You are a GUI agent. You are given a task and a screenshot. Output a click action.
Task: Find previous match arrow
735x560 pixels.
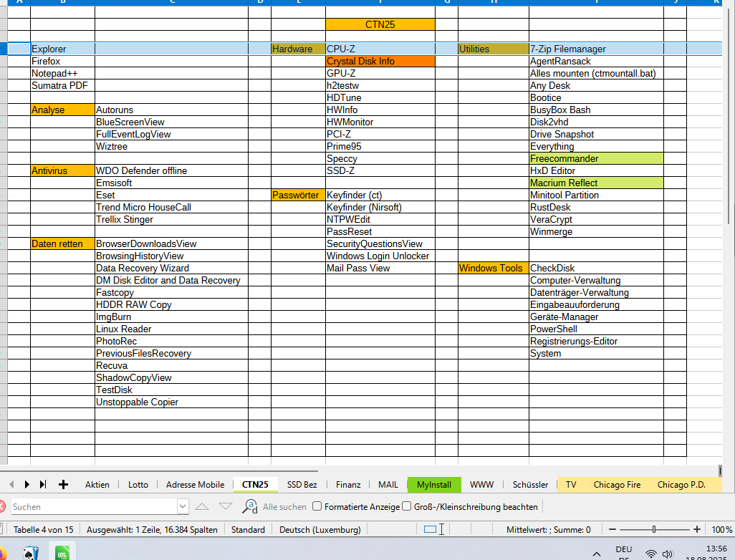click(x=202, y=506)
